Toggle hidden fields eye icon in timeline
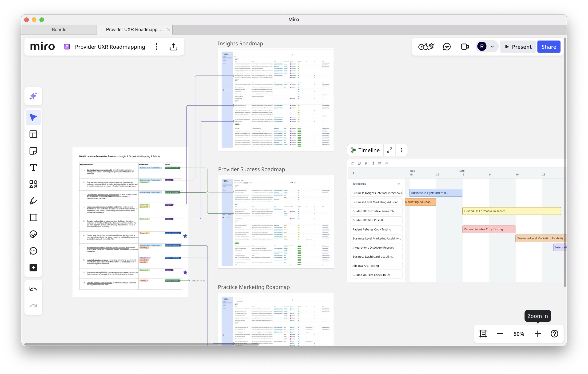This screenshot has width=588, height=374. [x=386, y=163]
